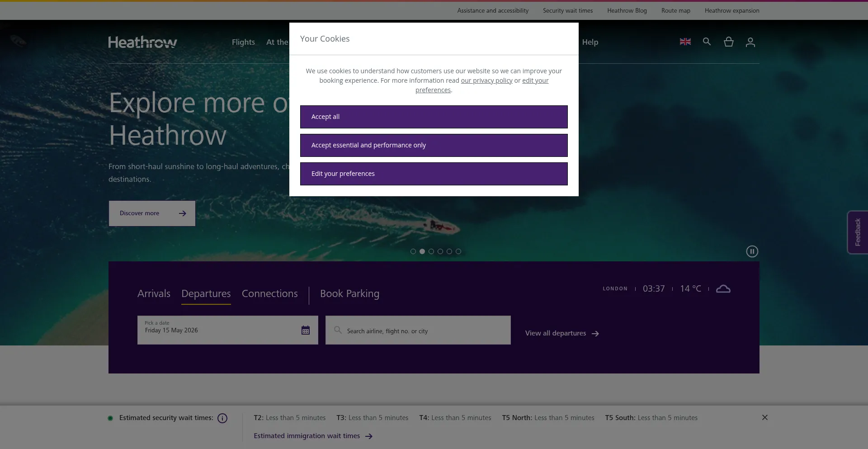Click the Heathrow logo

[142, 42]
